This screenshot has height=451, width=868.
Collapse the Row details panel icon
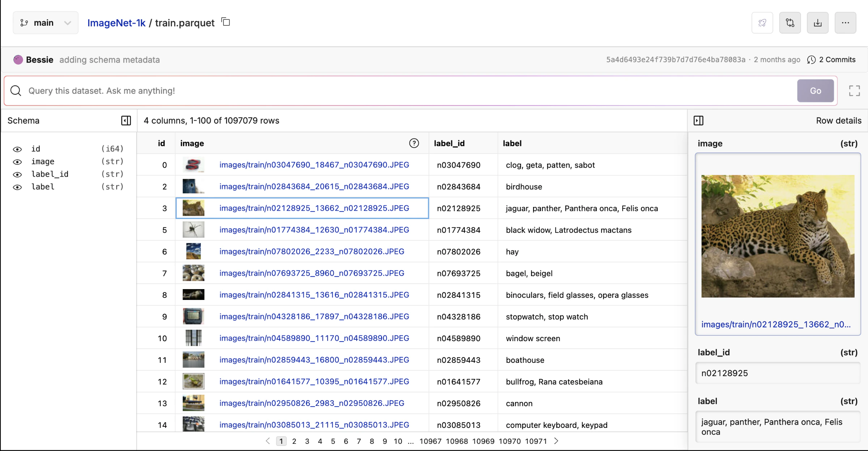click(x=698, y=121)
